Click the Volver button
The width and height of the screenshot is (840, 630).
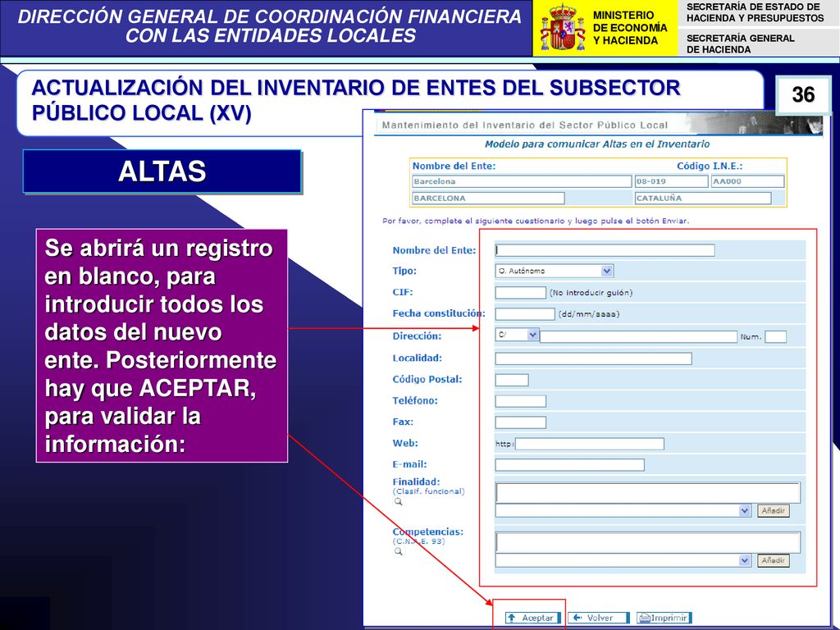point(598,618)
